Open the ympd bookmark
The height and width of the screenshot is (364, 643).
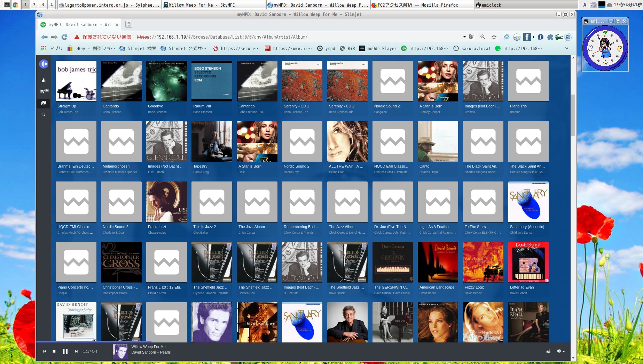pos(326,48)
